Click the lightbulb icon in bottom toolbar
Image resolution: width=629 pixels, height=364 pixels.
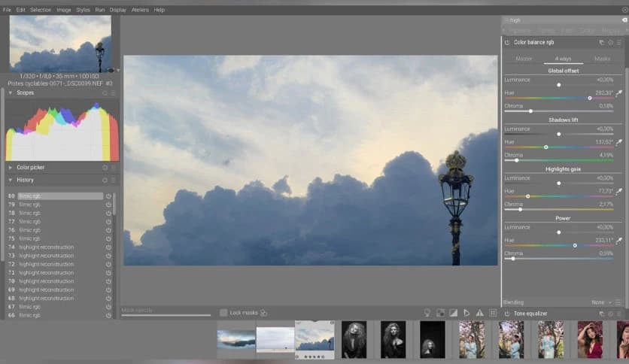point(427,313)
